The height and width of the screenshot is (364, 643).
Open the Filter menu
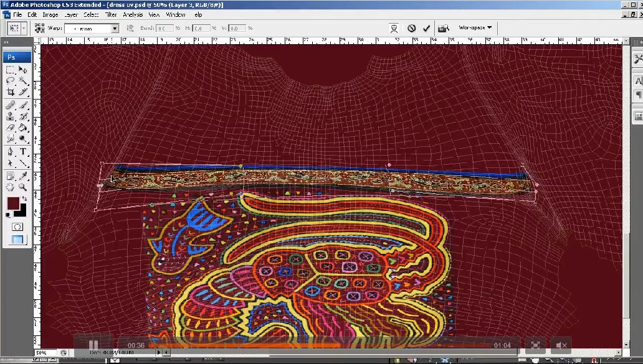(111, 15)
